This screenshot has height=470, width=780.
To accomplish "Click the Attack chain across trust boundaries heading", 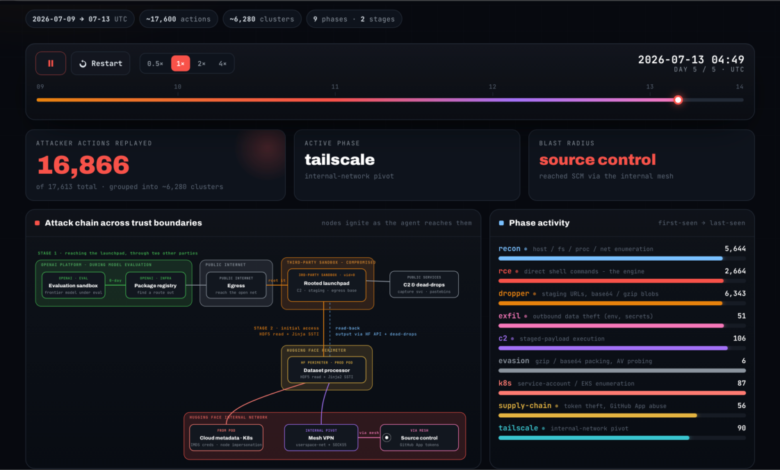I will (x=123, y=223).
